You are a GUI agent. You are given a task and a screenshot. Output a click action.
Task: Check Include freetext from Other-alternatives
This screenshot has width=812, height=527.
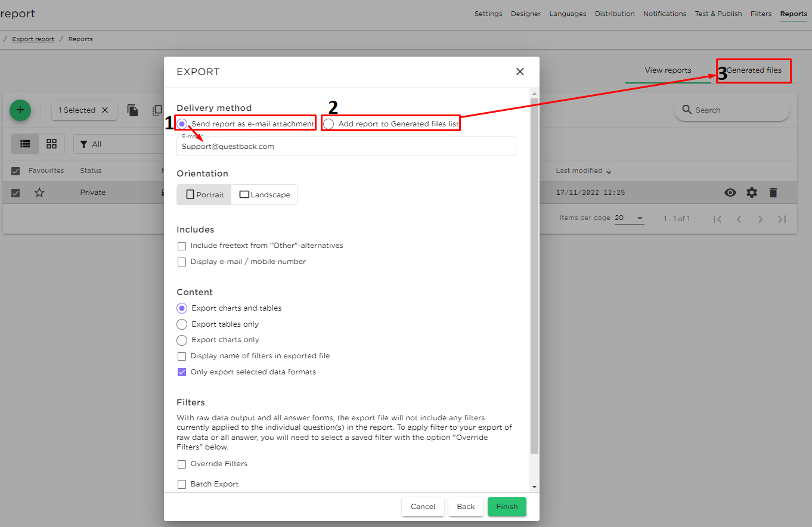click(x=182, y=246)
